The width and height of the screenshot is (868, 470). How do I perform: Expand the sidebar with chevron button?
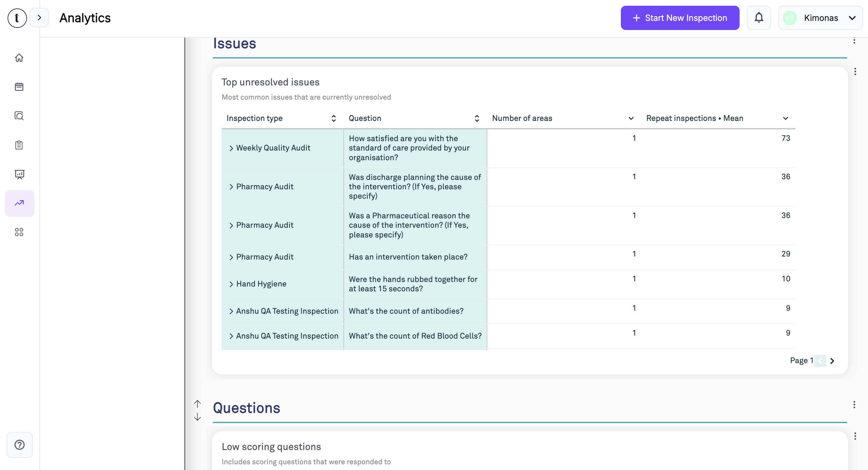(x=39, y=18)
